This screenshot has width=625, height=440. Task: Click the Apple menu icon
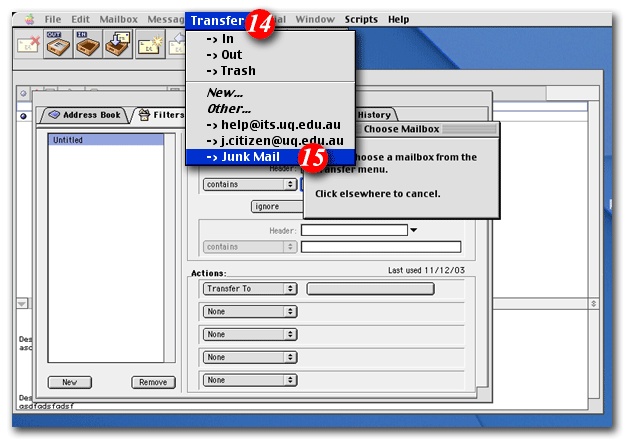point(28,19)
